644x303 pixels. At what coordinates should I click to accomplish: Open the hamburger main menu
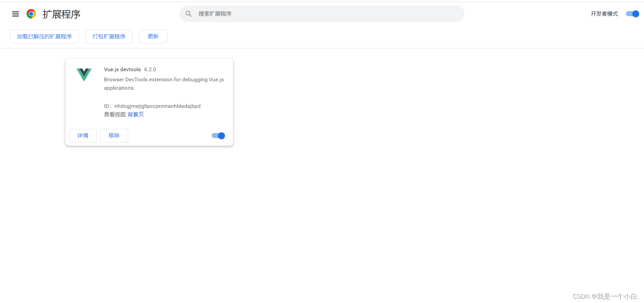[x=15, y=14]
